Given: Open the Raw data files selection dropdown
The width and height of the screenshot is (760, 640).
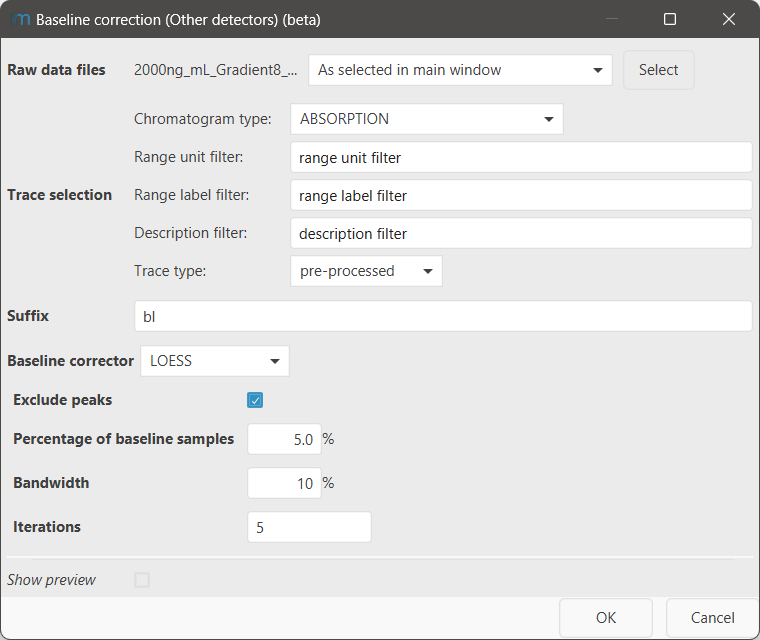Looking at the screenshot, I should (460, 70).
